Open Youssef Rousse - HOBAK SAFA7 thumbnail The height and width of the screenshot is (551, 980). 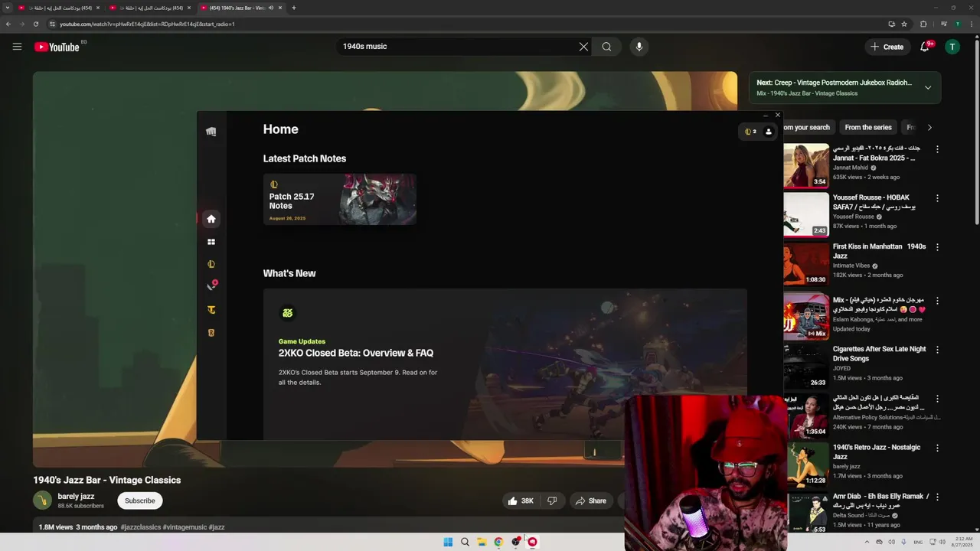point(806,215)
